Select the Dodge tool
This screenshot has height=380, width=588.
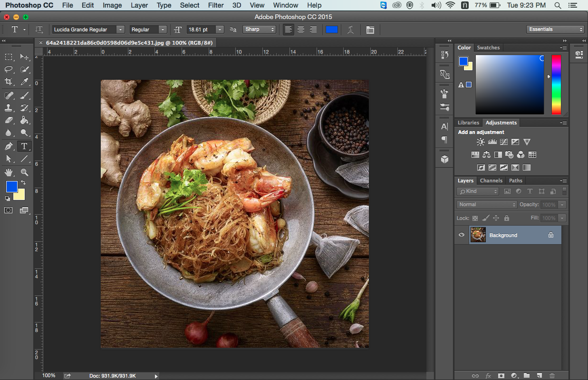pos(24,133)
